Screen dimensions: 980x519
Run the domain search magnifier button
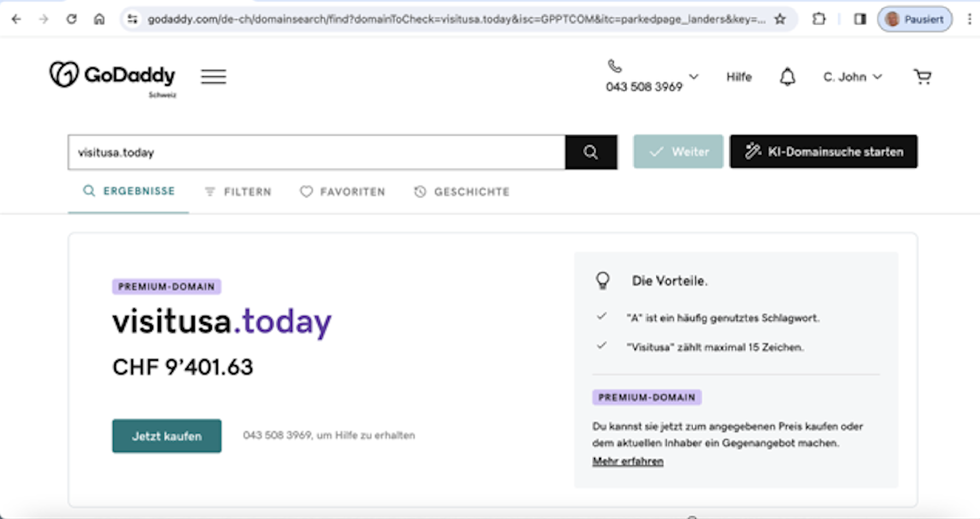coord(591,152)
